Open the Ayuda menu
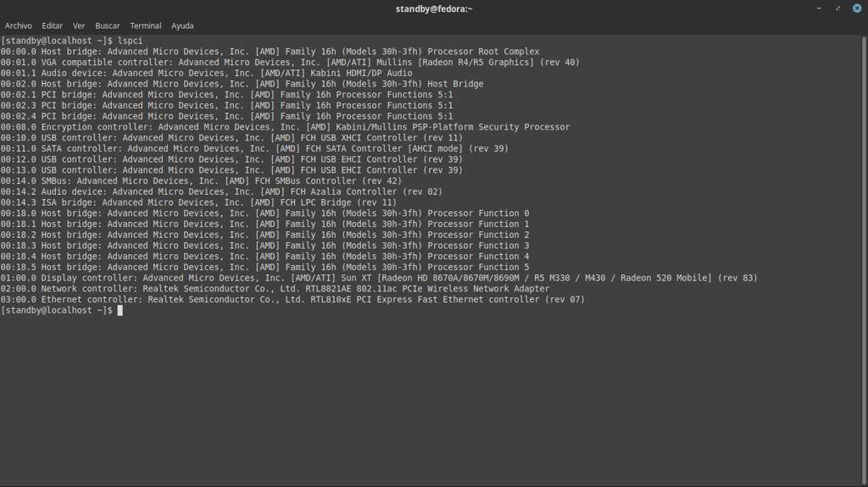This screenshot has width=868, height=487. point(182,26)
